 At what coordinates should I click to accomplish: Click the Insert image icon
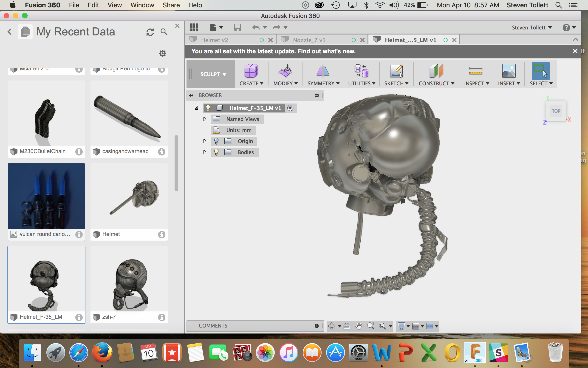509,71
